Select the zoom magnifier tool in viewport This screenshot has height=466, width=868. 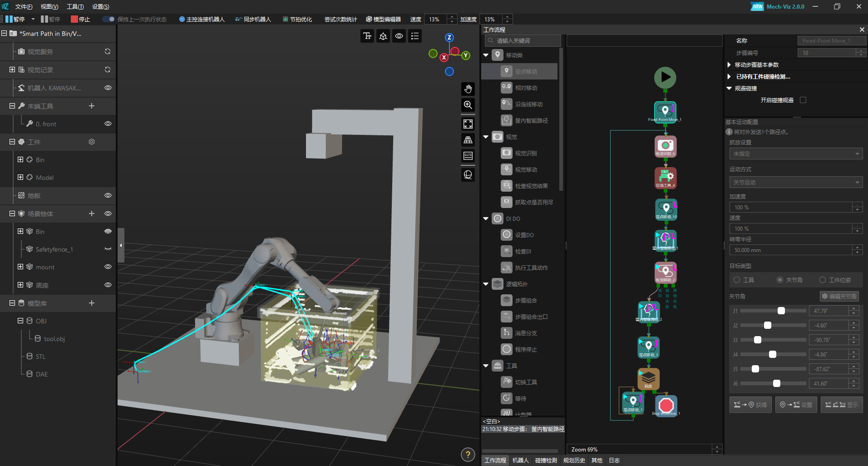tap(468, 105)
